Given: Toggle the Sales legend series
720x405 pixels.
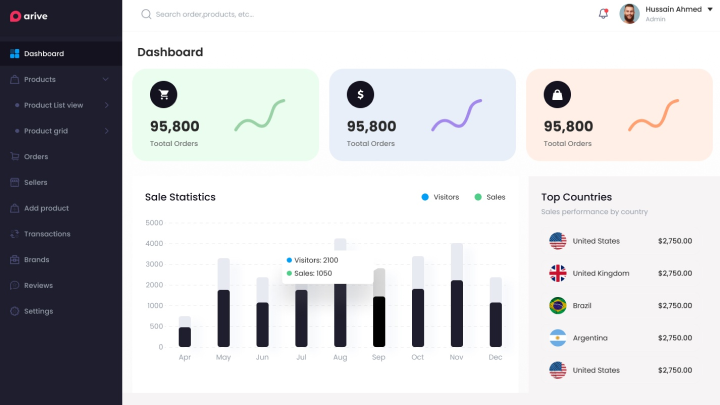Looking at the screenshot, I should point(490,197).
